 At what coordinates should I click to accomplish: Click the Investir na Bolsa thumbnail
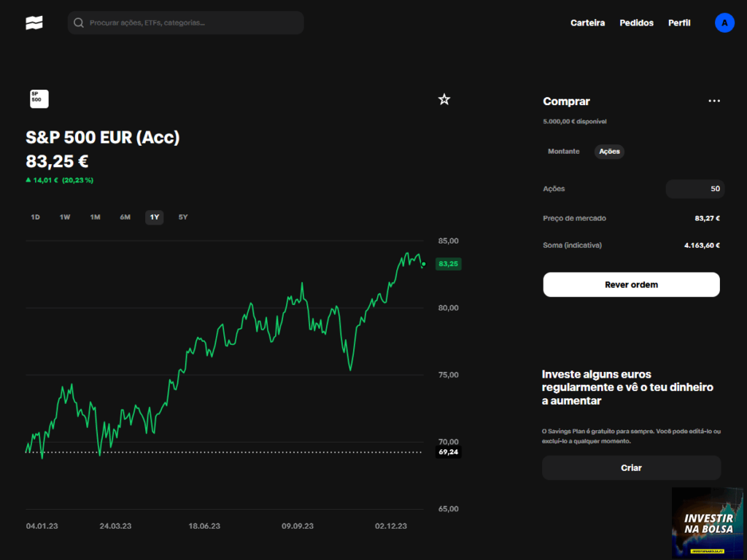(708, 522)
